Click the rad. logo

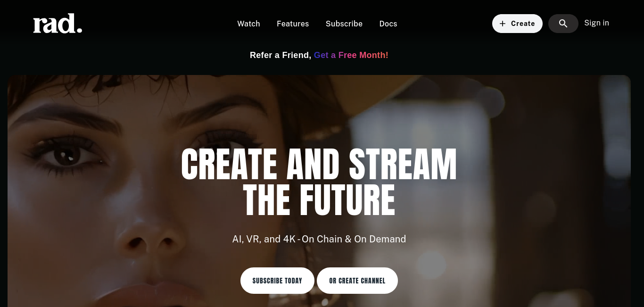click(x=58, y=24)
